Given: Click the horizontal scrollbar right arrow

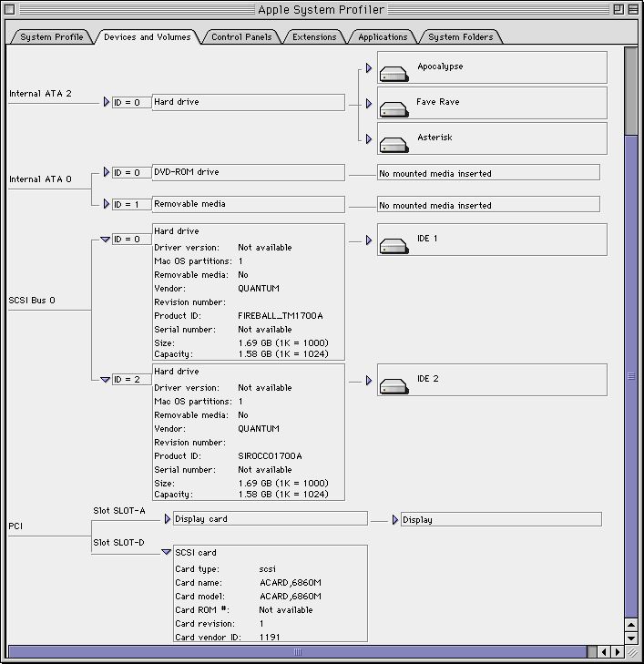Looking at the screenshot, I should tap(617, 652).
